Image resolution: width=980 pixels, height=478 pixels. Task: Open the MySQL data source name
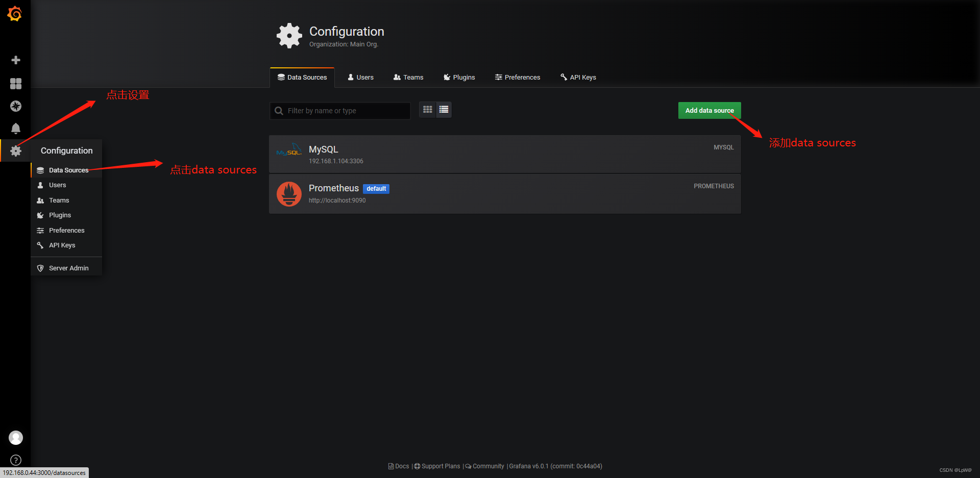click(x=324, y=149)
